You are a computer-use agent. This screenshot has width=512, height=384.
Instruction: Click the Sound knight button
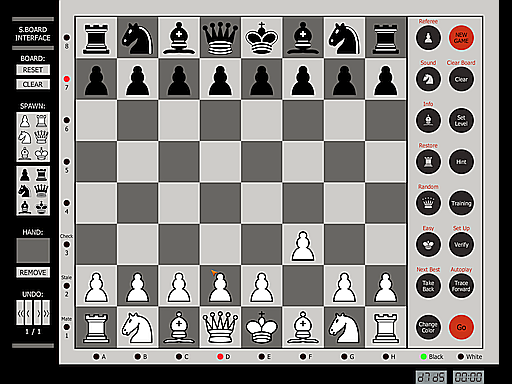(428, 79)
